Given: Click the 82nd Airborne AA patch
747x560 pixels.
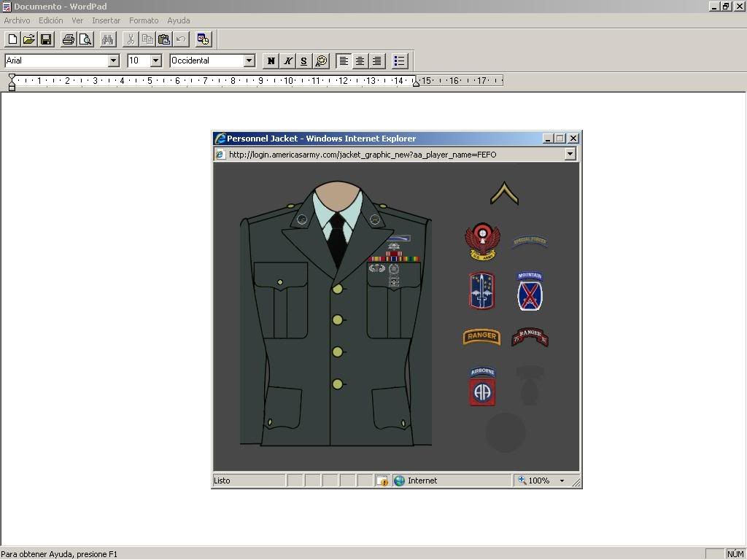Looking at the screenshot, I should (483, 386).
